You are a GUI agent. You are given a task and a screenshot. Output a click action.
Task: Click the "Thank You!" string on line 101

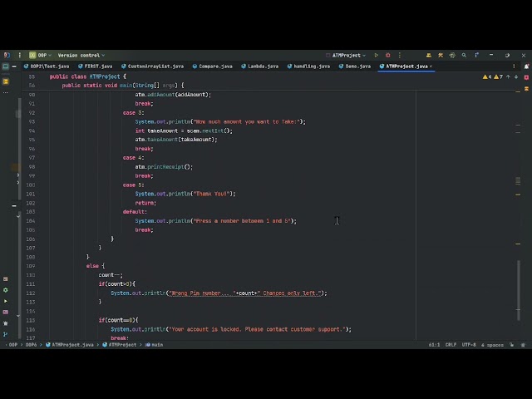tap(211, 194)
